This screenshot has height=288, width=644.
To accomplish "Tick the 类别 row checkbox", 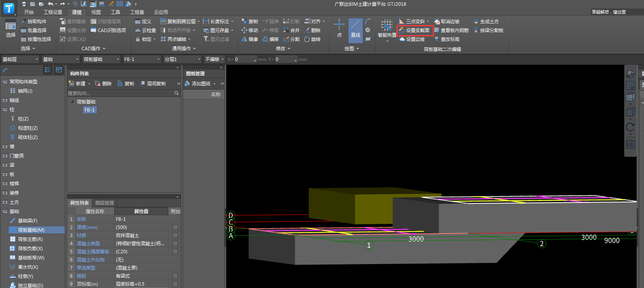I will coord(175,276).
